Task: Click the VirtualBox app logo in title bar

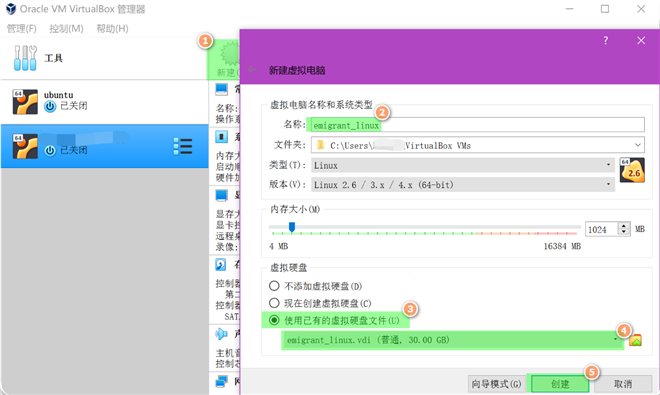Action: [11, 9]
